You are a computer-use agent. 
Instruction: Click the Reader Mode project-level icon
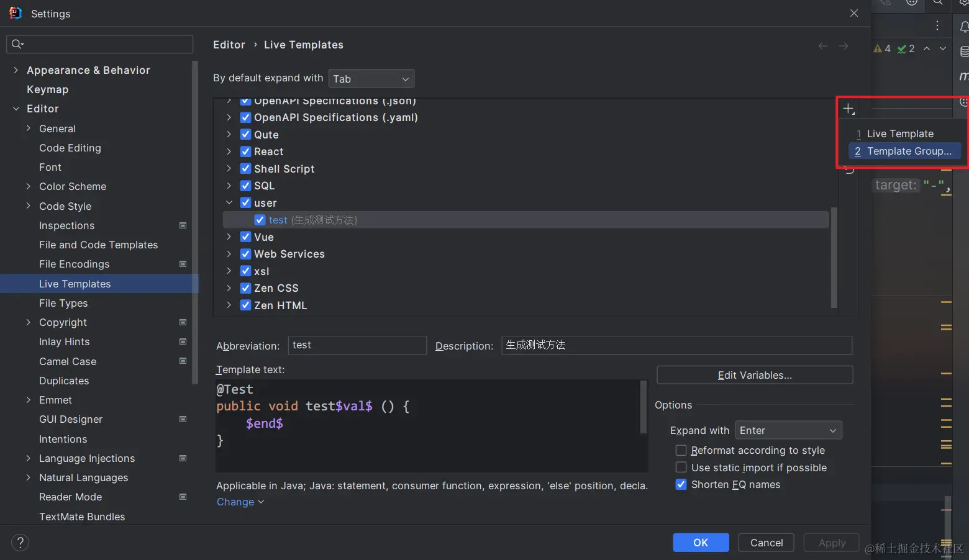183,497
